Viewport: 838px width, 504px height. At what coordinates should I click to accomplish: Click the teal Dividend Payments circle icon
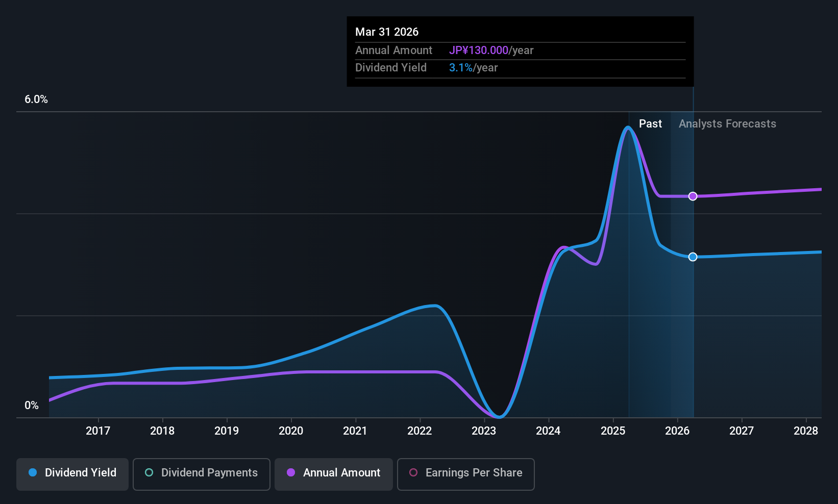(149, 473)
